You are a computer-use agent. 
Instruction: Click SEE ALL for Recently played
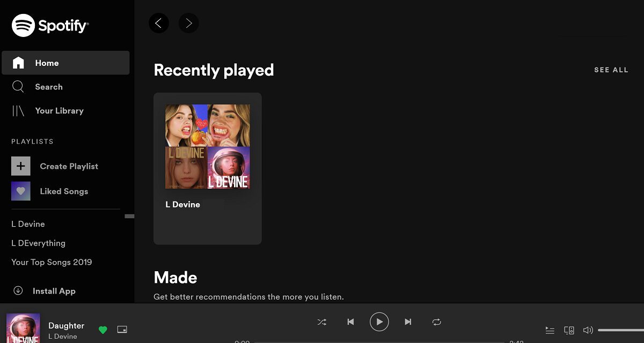click(x=611, y=70)
